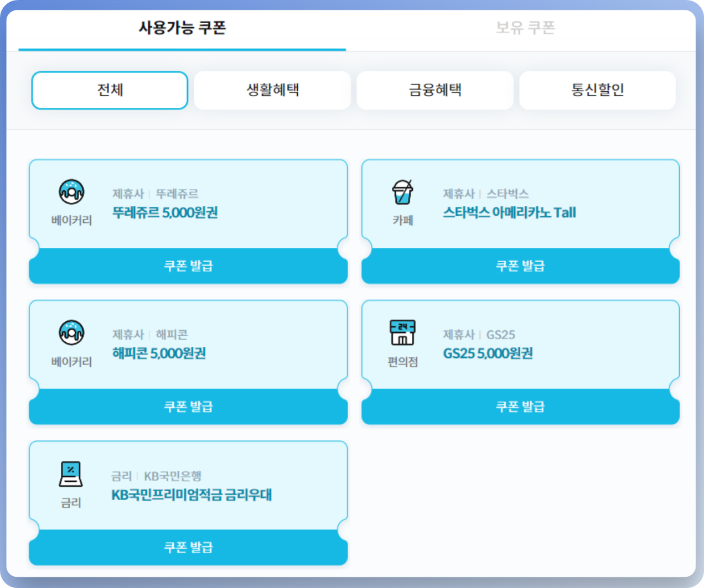The image size is (704, 588).
Task: Click the coffee cup icon on 스타벅스 coupon
Action: (x=403, y=192)
